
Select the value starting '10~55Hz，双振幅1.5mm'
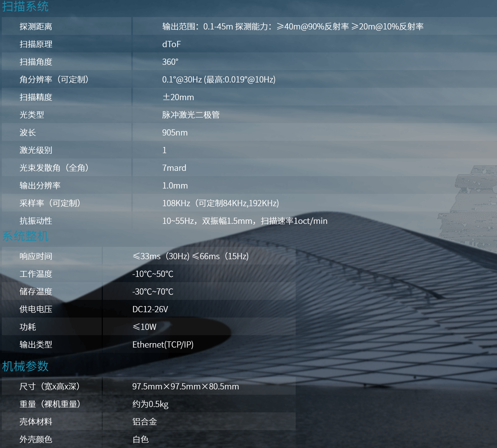click(245, 221)
